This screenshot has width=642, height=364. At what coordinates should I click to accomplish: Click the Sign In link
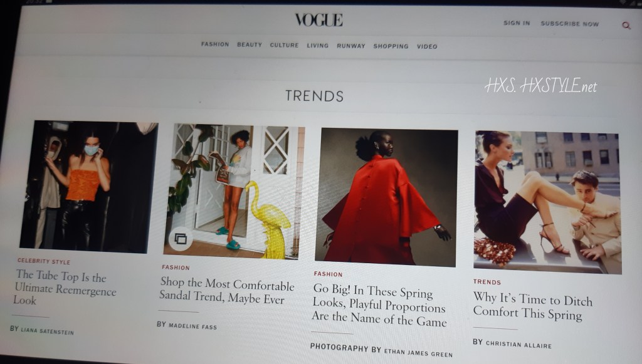517,23
